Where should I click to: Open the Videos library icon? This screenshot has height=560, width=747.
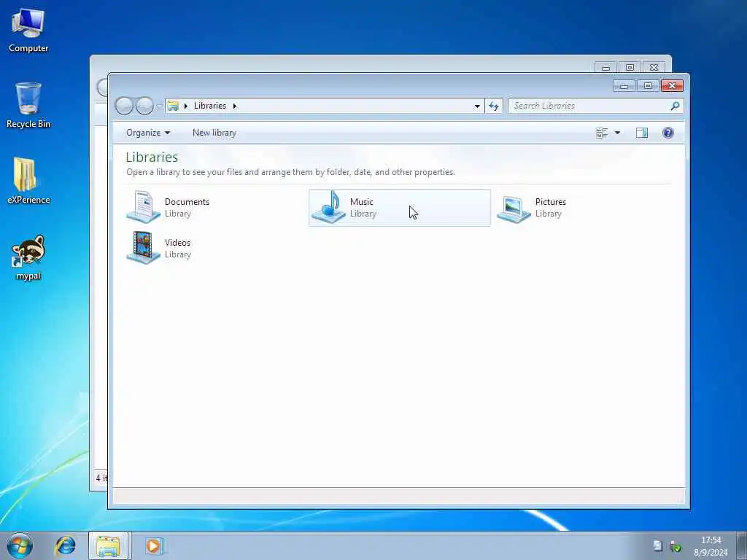click(x=143, y=248)
